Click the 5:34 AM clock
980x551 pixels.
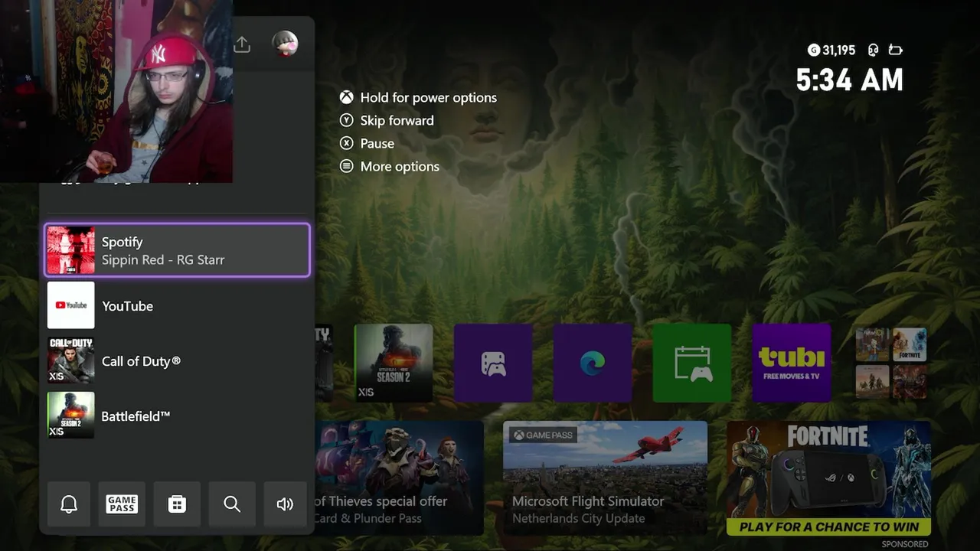(850, 80)
